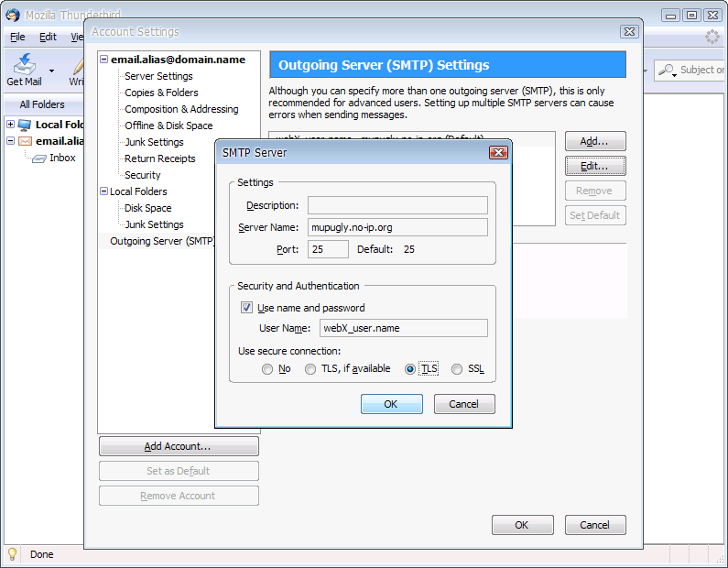Click the Thunderbird logo in title bar

13,16
